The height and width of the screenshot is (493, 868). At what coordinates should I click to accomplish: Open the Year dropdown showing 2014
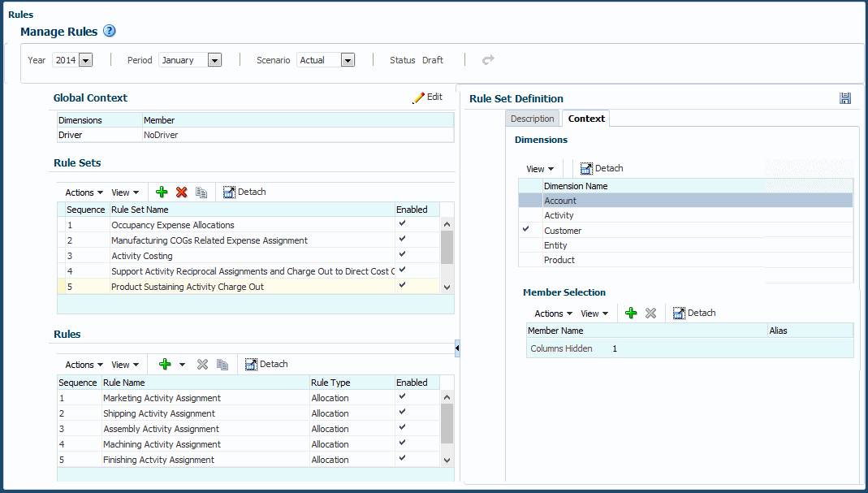[86, 60]
